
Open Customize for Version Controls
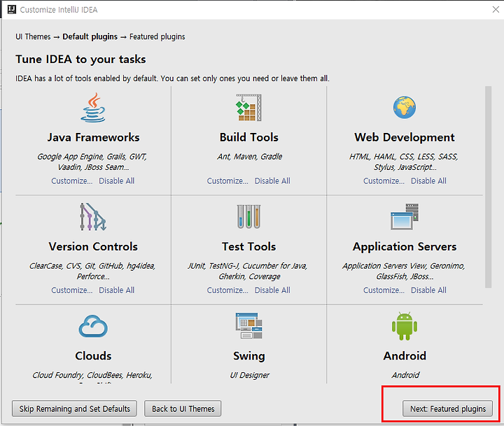(x=71, y=290)
